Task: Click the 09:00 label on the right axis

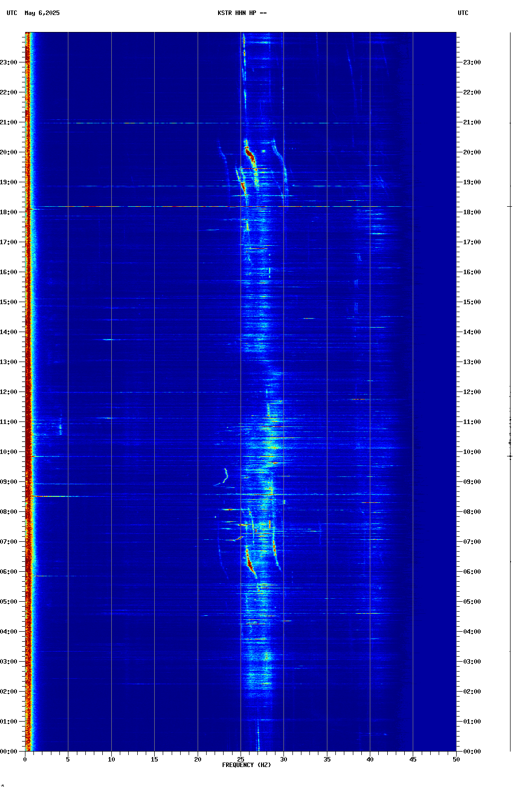Action: [x=472, y=482]
